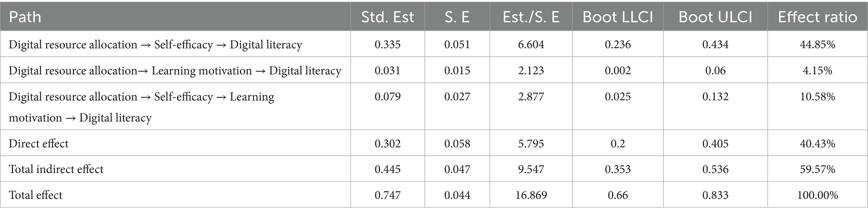Click the S. E column header
The height and width of the screenshot is (215, 868).
tap(457, 17)
